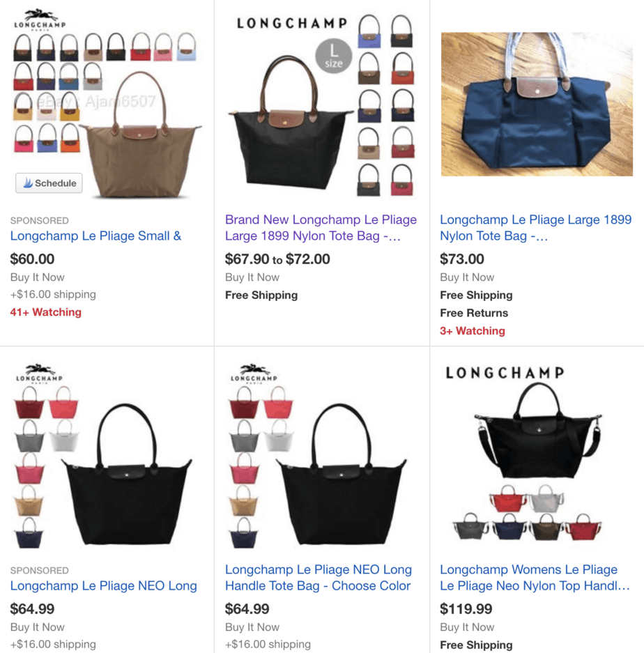Open sponsored Longchamp Le Pliage NEO Long link

tap(103, 585)
